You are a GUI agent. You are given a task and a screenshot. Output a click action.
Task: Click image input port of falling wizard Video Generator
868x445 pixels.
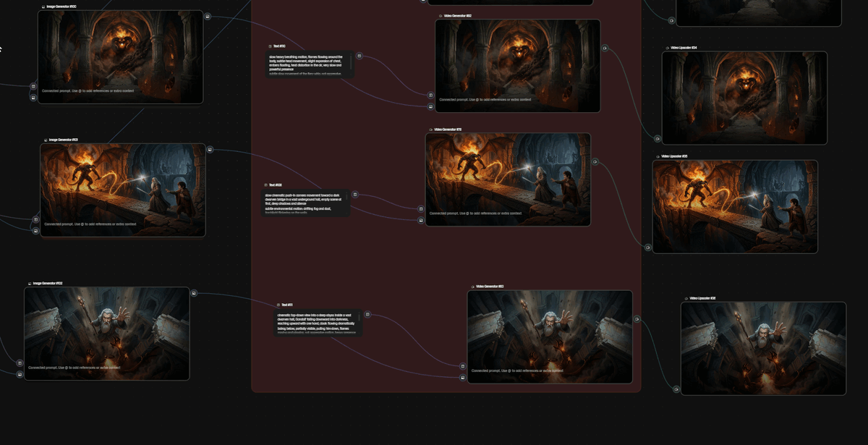(x=463, y=378)
